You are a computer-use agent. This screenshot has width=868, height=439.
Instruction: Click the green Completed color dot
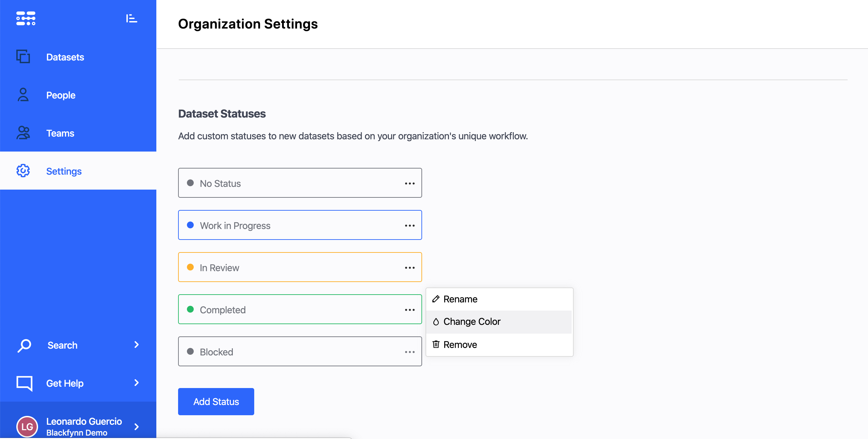pos(190,309)
